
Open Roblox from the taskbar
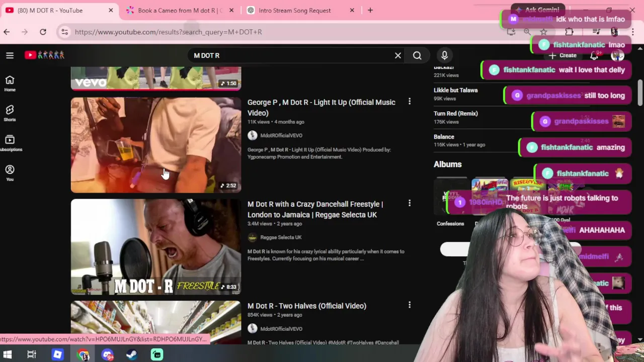(57, 354)
